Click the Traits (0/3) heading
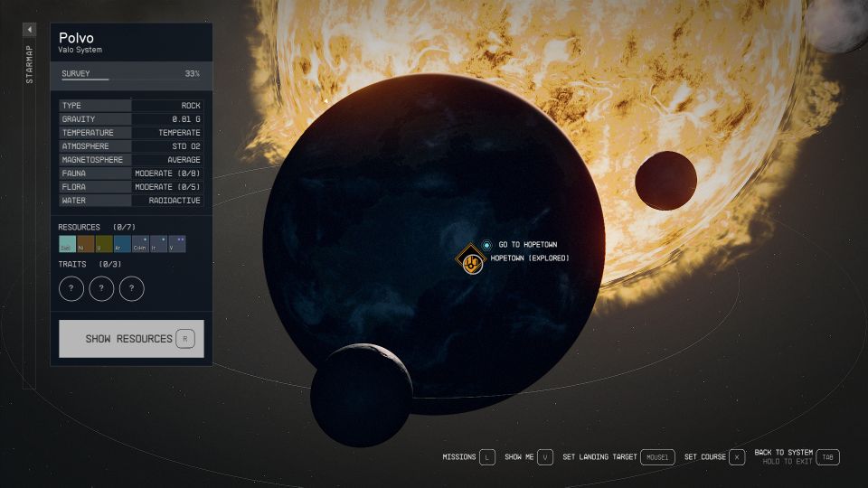This screenshot has height=488, width=868. (x=90, y=265)
